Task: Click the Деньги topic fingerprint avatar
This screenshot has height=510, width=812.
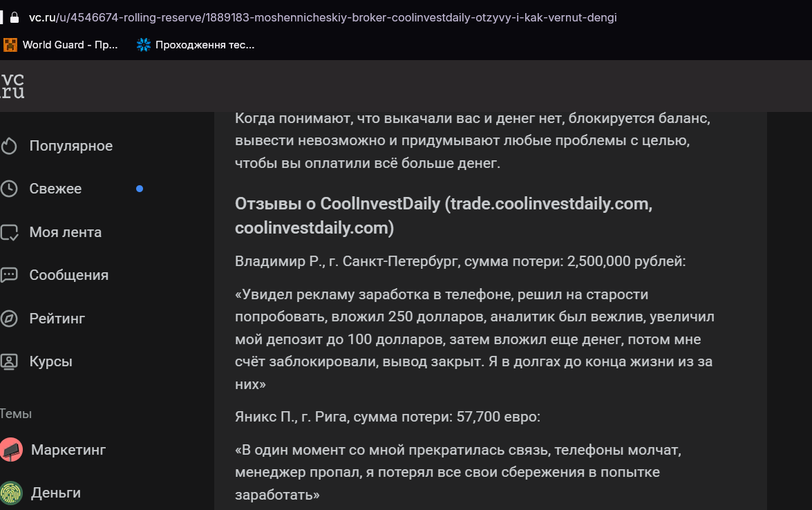Action: [11, 493]
